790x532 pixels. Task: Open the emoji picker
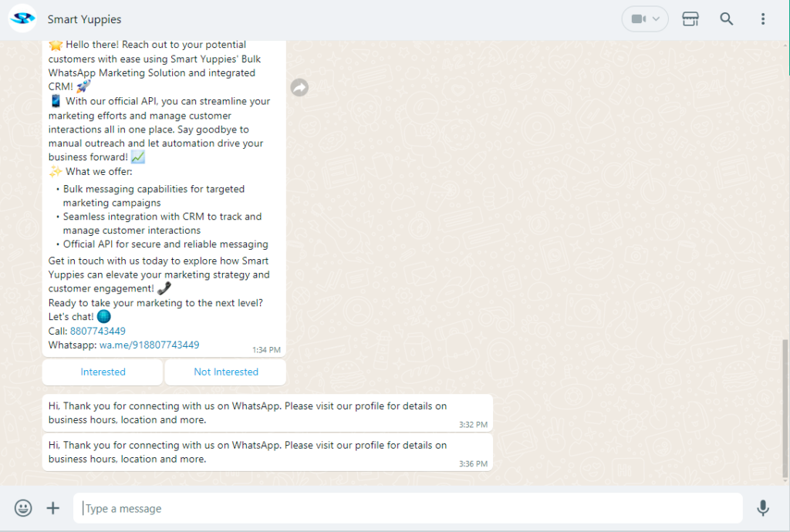coord(23,508)
